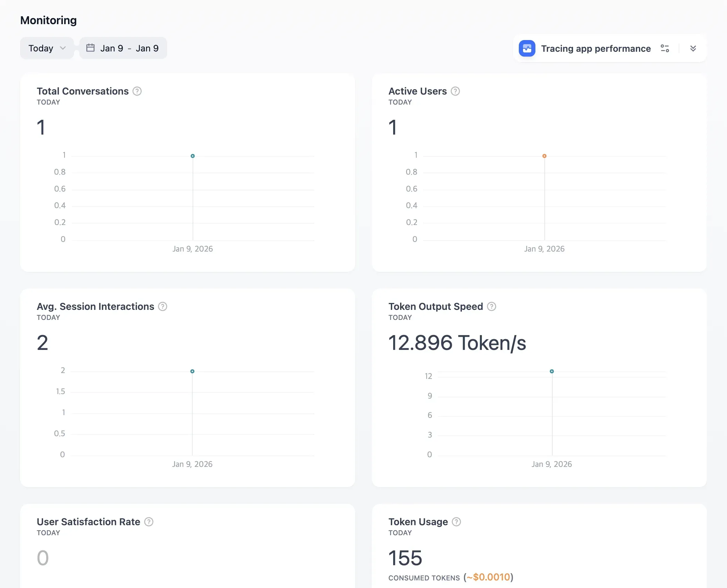The width and height of the screenshot is (727, 588).
Task: Click the calendar icon in the date picker
Action: click(x=91, y=48)
